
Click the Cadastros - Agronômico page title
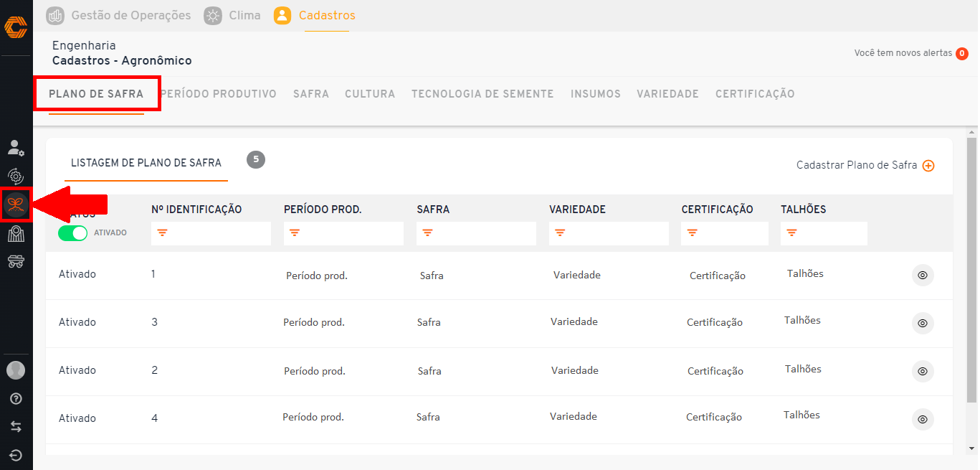click(x=122, y=61)
